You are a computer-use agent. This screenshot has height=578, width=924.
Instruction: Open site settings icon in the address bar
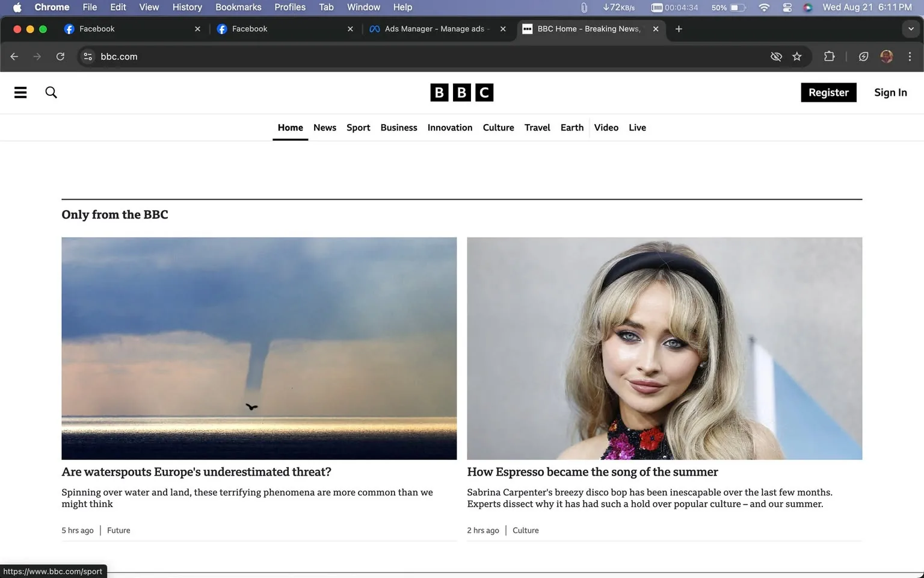point(87,56)
